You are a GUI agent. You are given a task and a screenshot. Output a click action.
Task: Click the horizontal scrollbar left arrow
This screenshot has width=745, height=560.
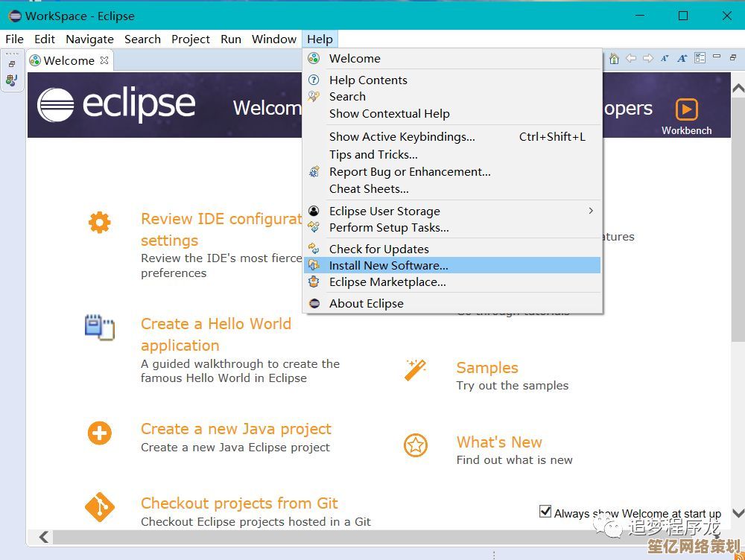pos(44,536)
